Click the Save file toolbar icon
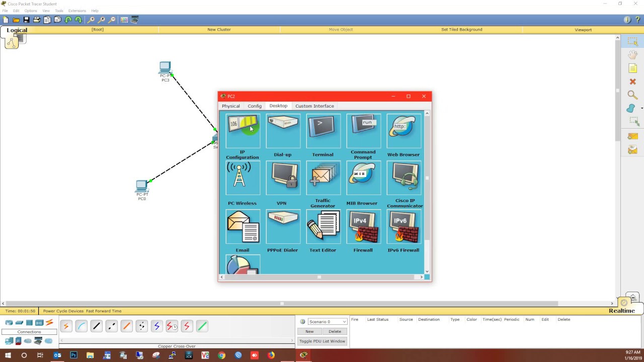 pos(26,20)
